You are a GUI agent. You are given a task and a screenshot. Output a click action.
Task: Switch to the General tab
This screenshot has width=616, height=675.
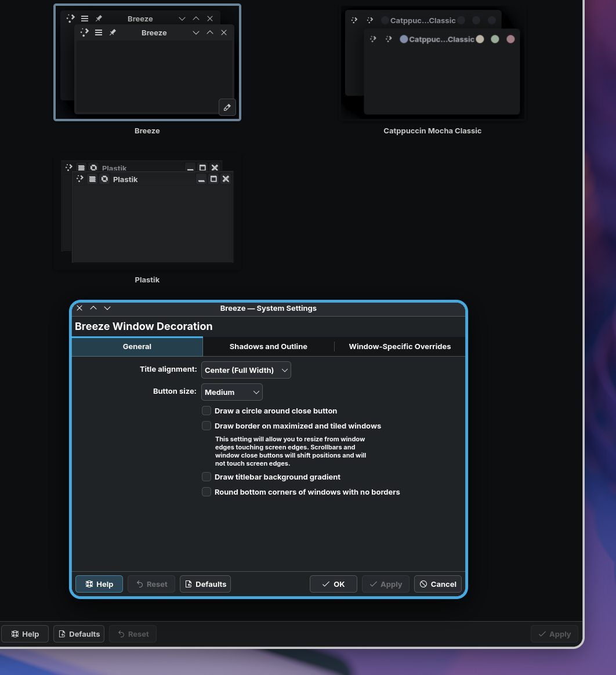137,347
